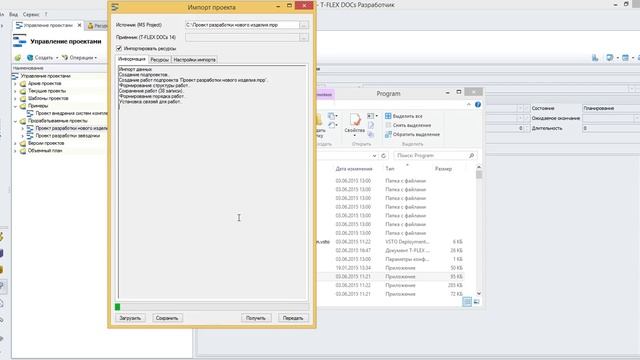Expand the Текущие проекты folder

pyautogui.click(x=16, y=91)
